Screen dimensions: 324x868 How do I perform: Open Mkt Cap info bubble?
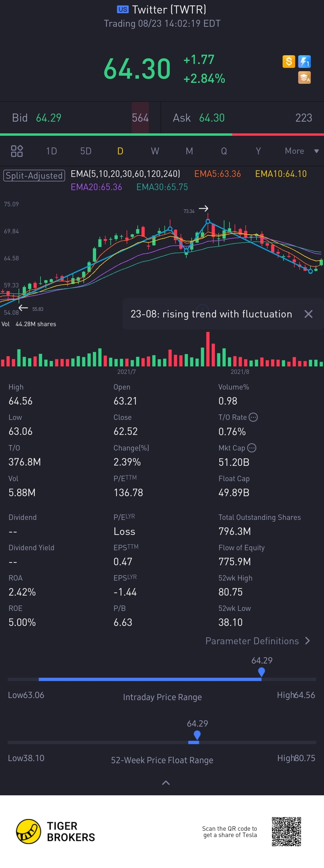pyautogui.click(x=252, y=448)
